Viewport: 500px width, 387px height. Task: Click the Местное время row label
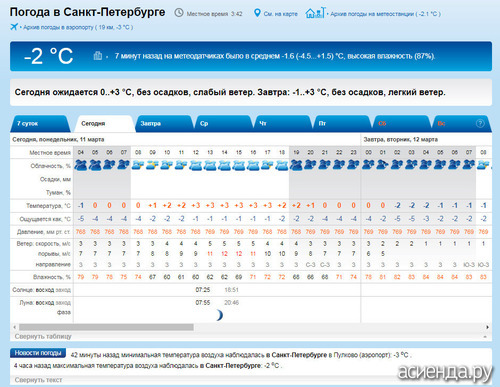[x=50, y=153]
